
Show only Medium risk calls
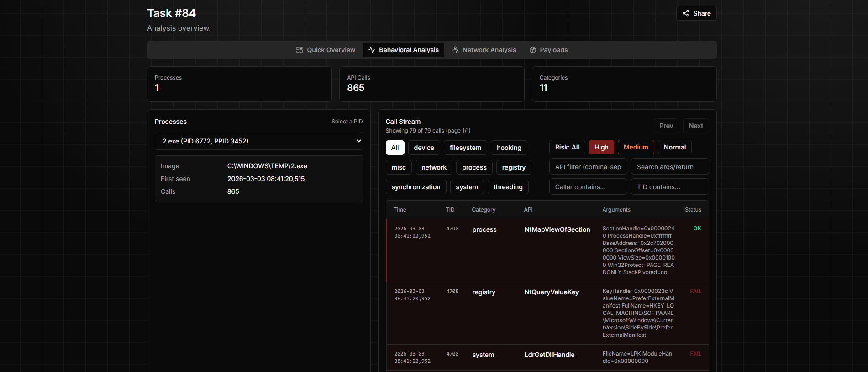point(636,147)
